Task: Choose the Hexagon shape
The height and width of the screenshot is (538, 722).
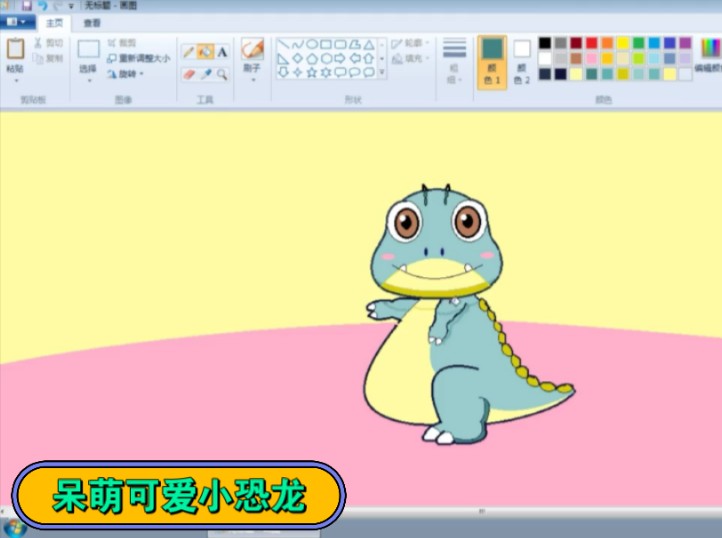Action: [x=326, y=58]
